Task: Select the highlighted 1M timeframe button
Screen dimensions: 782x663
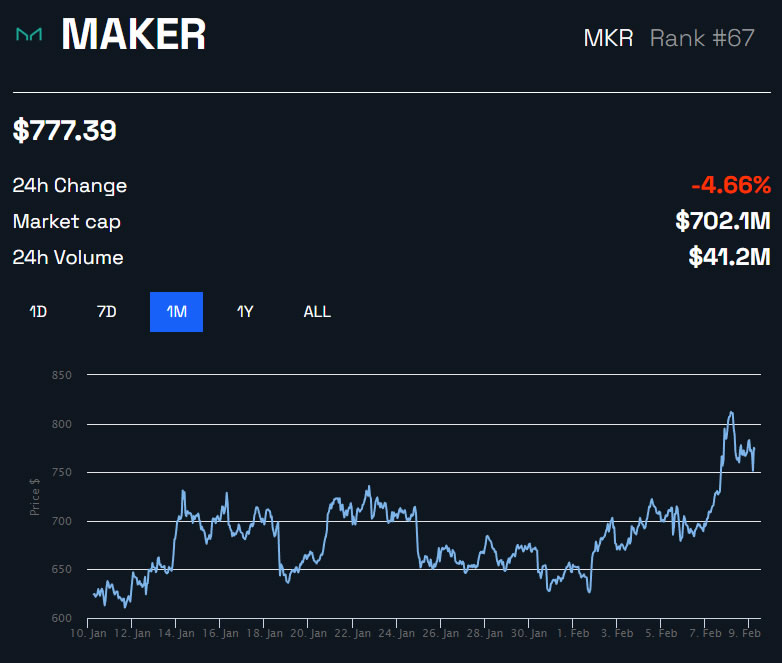Action: point(176,312)
